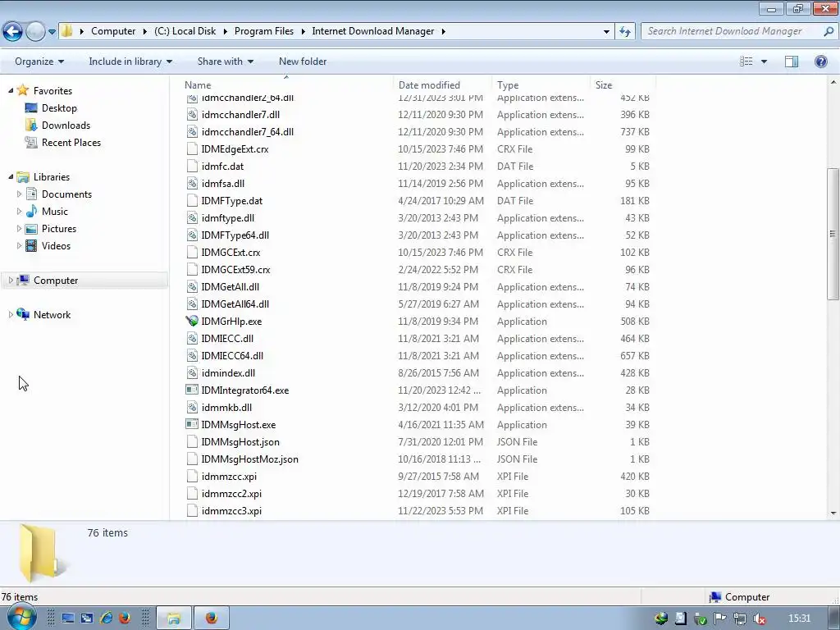The width and height of the screenshot is (840, 630).
Task: Select Computer in the address breadcrumb
Action: (113, 31)
